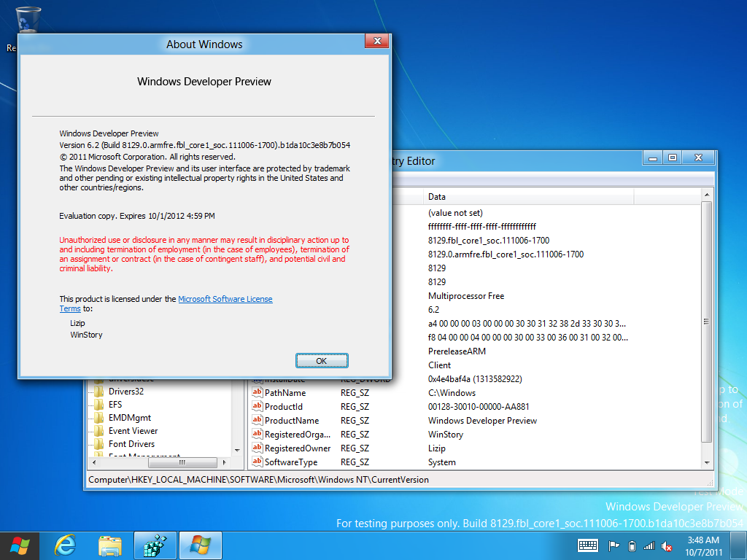Image resolution: width=747 pixels, height=560 pixels.
Task: Open the on-screen keyboard tray icon
Action: (x=587, y=545)
